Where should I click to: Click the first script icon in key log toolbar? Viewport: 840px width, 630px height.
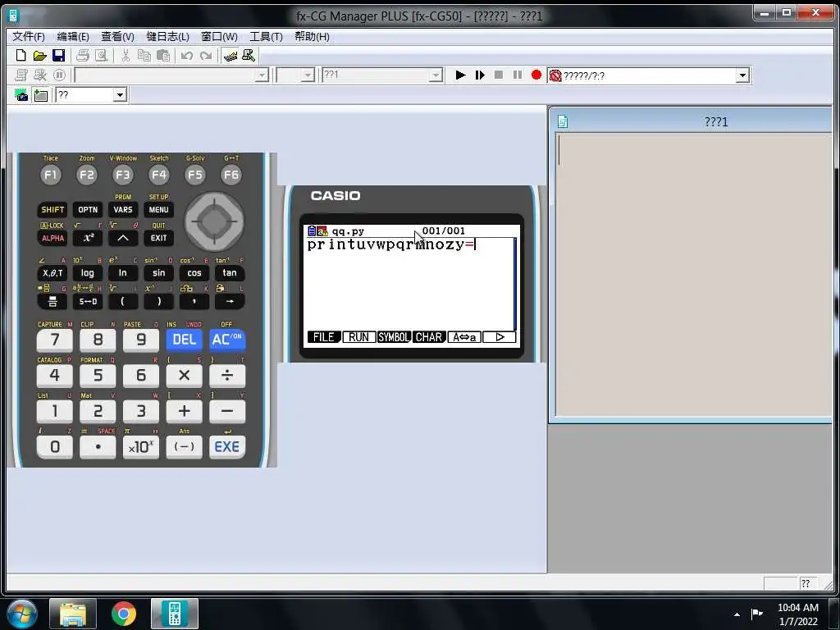tap(21, 75)
